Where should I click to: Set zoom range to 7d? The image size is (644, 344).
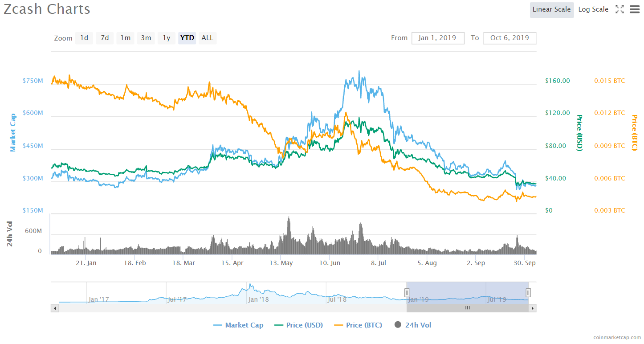[x=105, y=38]
